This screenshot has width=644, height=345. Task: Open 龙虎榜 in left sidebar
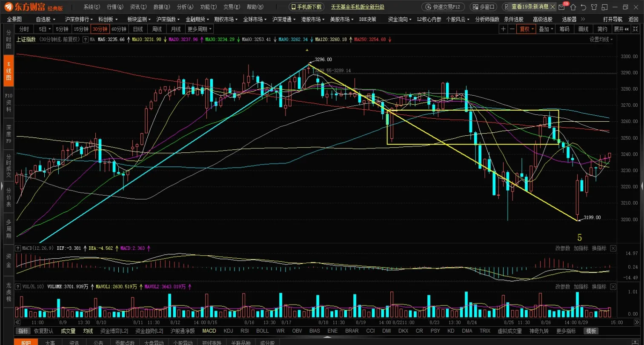[9, 292]
